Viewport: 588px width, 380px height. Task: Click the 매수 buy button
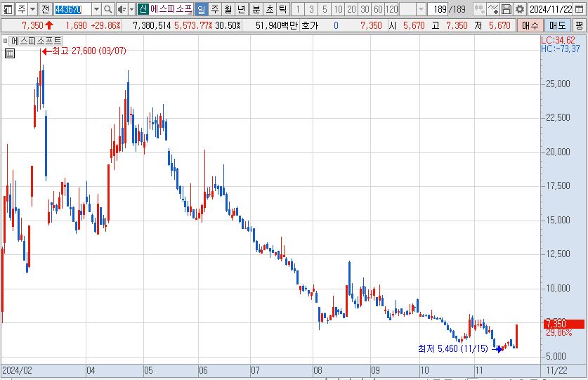pos(530,25)
